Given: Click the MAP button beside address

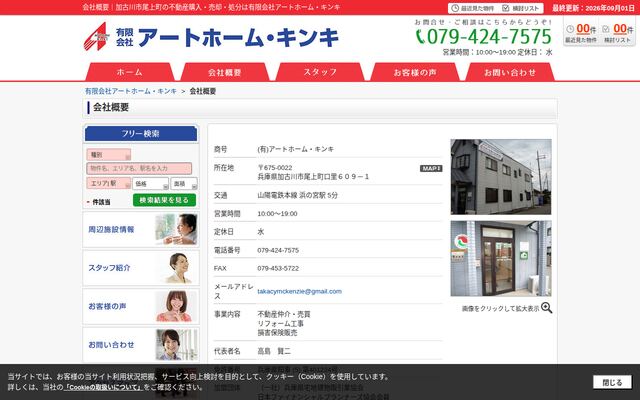Looking at the screenshot, I should click(431, 168).
